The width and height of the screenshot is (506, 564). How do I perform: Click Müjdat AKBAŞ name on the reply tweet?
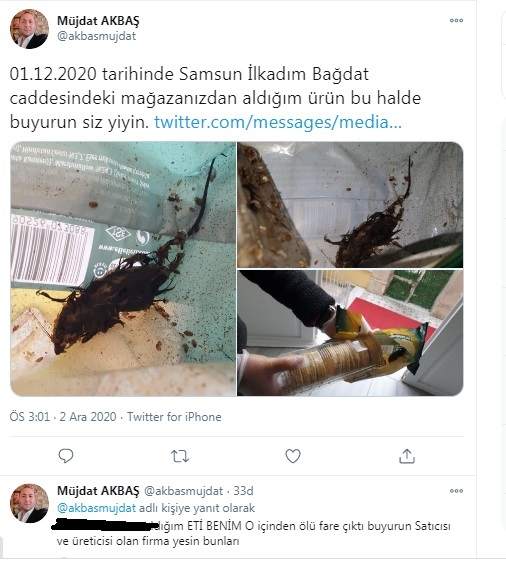coord(98,491)
